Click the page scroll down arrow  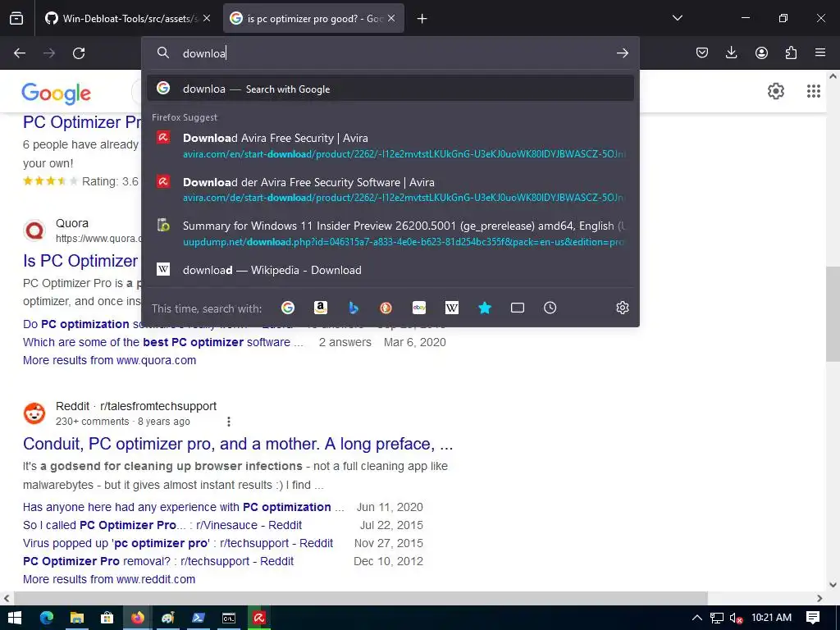pyautogui.click(x=833, y=584)
